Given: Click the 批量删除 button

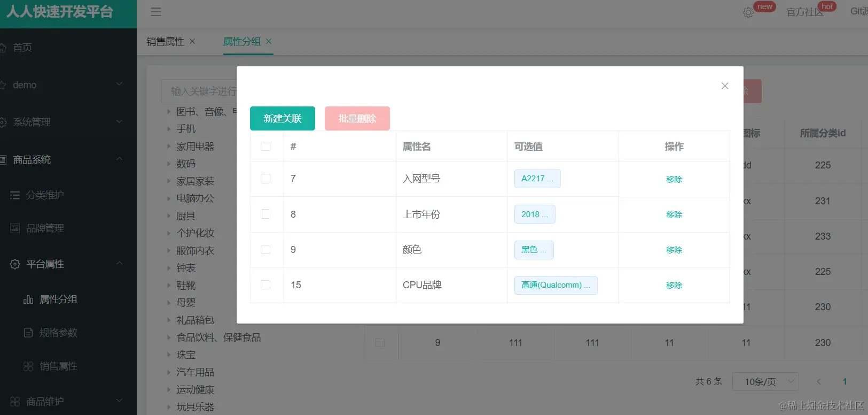Looking at the screenshot, I should (357, 118).
